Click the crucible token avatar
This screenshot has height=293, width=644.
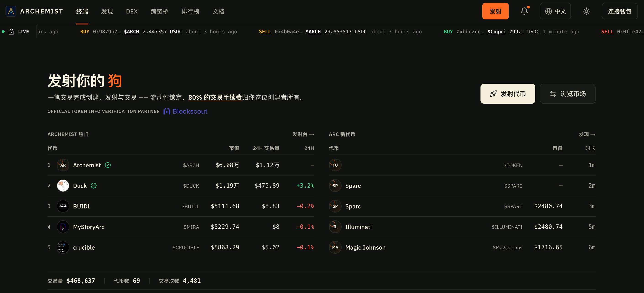pyautogui.click(x=63, y=247)
